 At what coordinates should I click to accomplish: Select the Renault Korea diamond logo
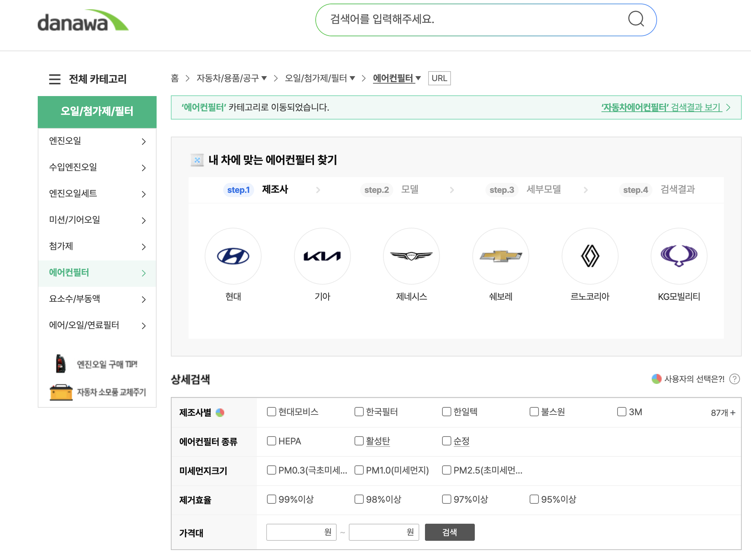(x=590, y=256)
